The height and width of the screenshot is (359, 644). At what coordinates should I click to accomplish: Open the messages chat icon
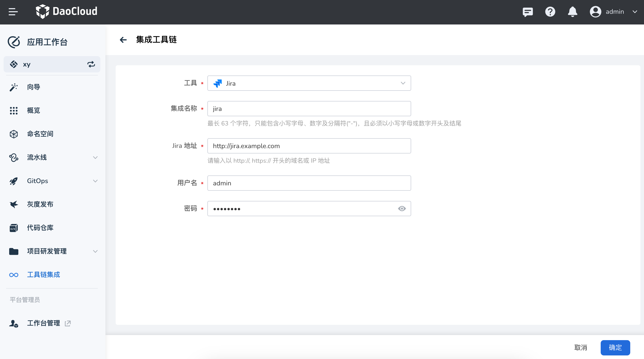point(528,12)
